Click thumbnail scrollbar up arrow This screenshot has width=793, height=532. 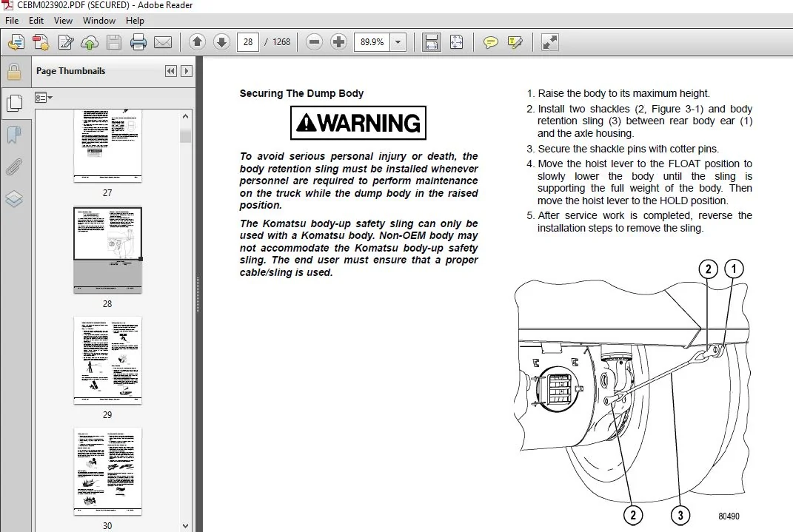[185, 116]
